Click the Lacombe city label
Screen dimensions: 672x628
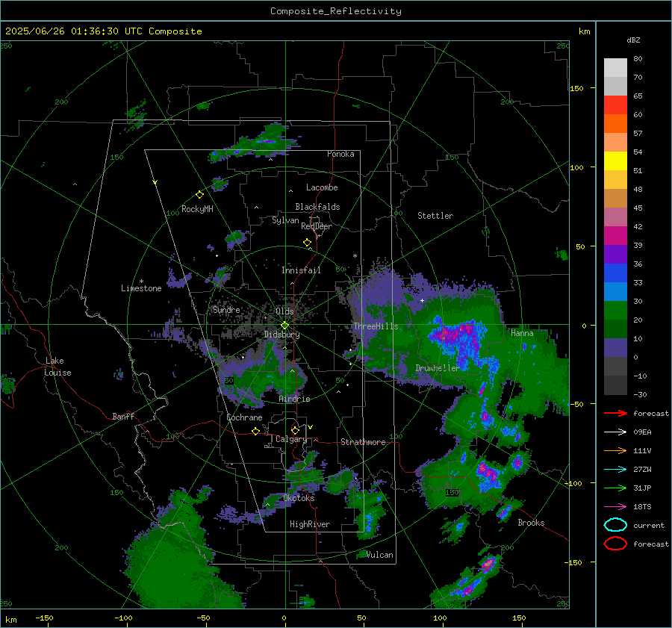click(x=322, y=187)
